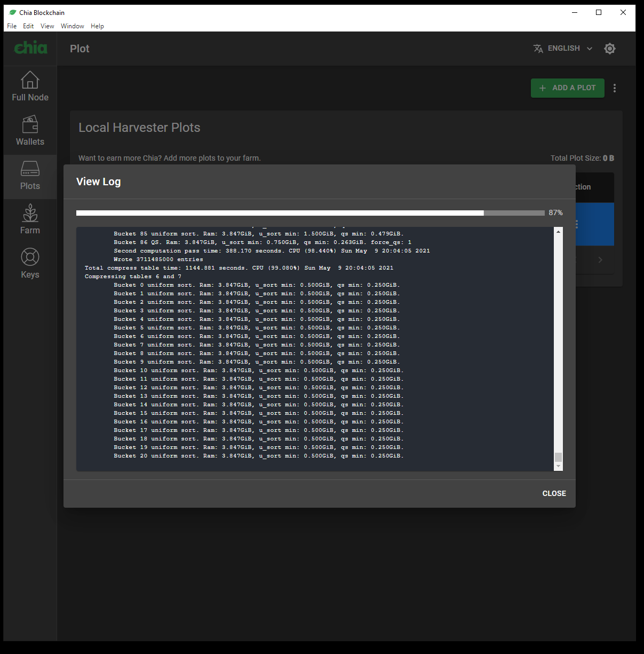Open the Help menu
This screenshot has height=654, width=644.
click(x=97, y=26)
